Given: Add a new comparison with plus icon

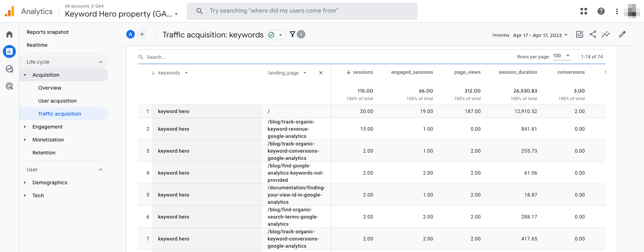Looking at the screenshot, I should point(142,34).
